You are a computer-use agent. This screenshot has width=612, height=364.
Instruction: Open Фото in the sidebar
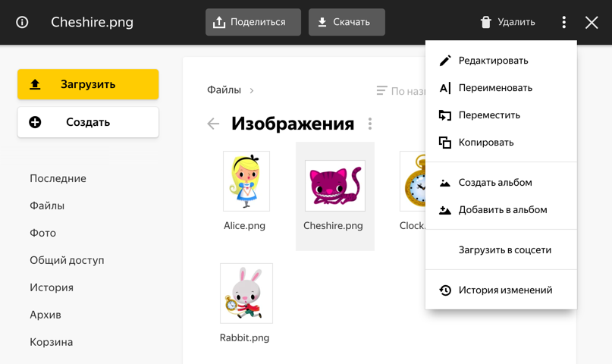[x=42, y=233]
